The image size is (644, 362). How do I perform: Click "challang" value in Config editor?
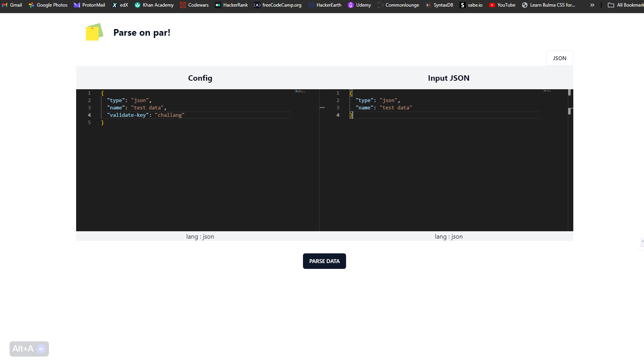tap(170, 115)
